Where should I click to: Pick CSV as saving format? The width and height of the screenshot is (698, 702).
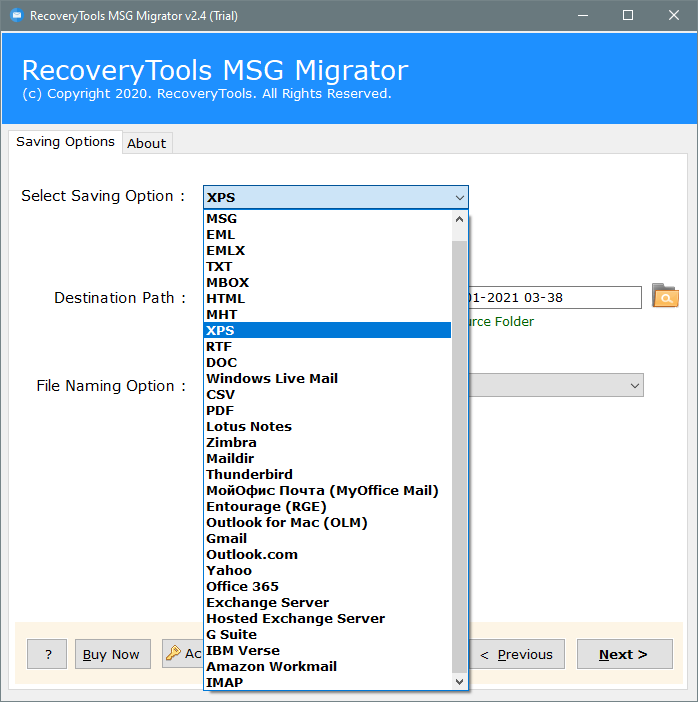click(327, 394)
